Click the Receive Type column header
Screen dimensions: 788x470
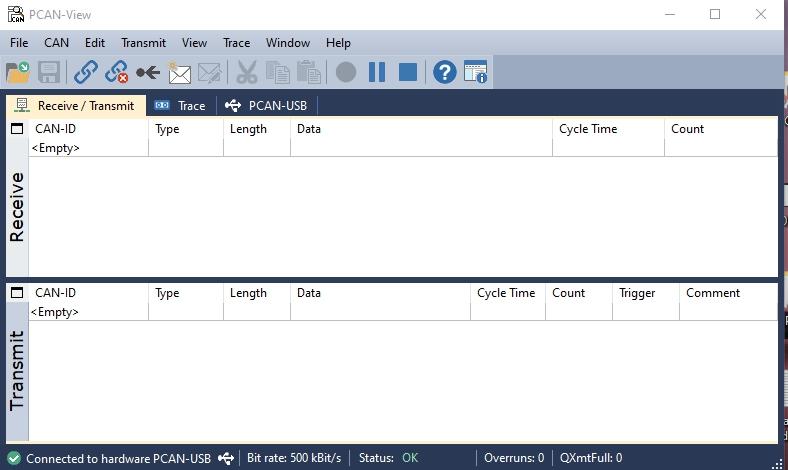(186, 129)
